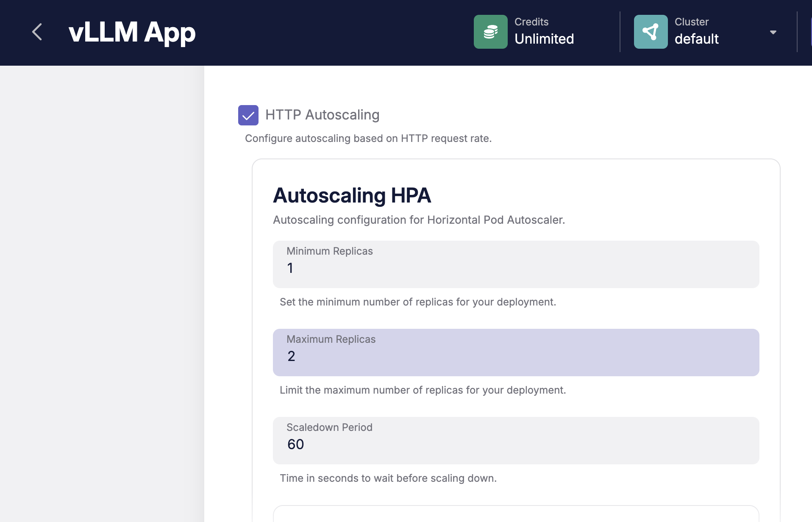812x522 pixels.
Task: Click the maximum replicas helper text
Action: 423,390
